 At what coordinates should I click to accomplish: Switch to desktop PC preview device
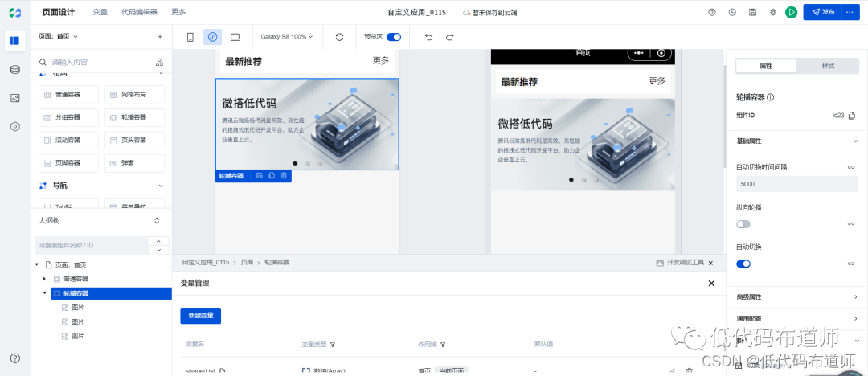(235, 37)
